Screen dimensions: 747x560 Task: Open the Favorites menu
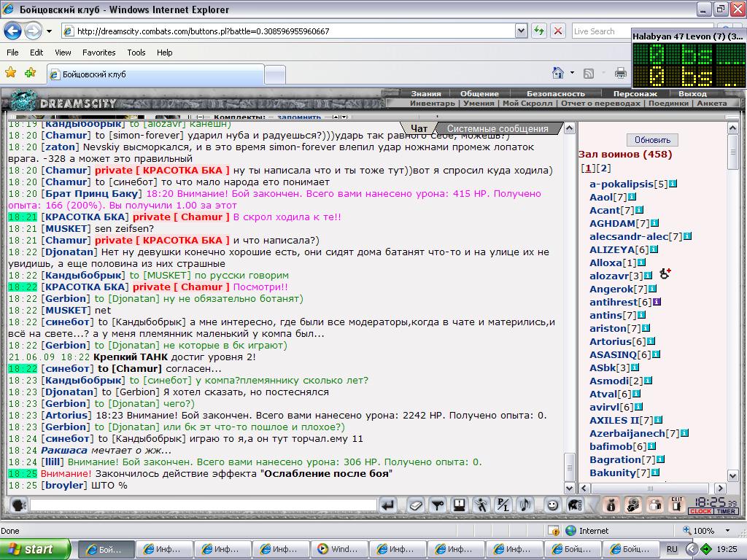98,52
